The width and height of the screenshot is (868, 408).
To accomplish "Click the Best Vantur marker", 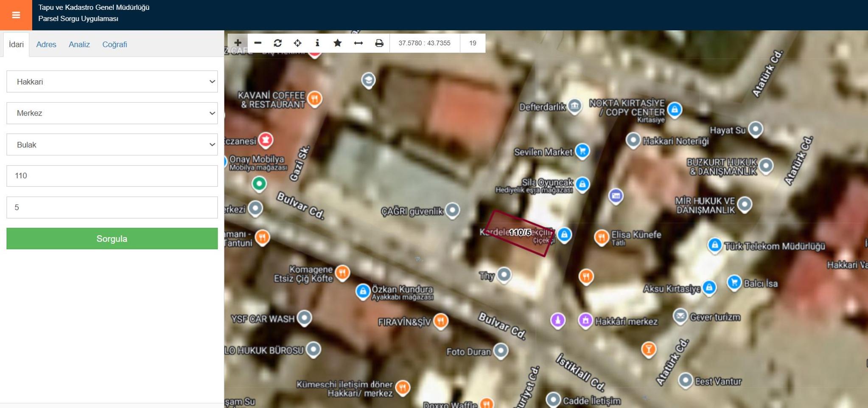I will point(685,380).
